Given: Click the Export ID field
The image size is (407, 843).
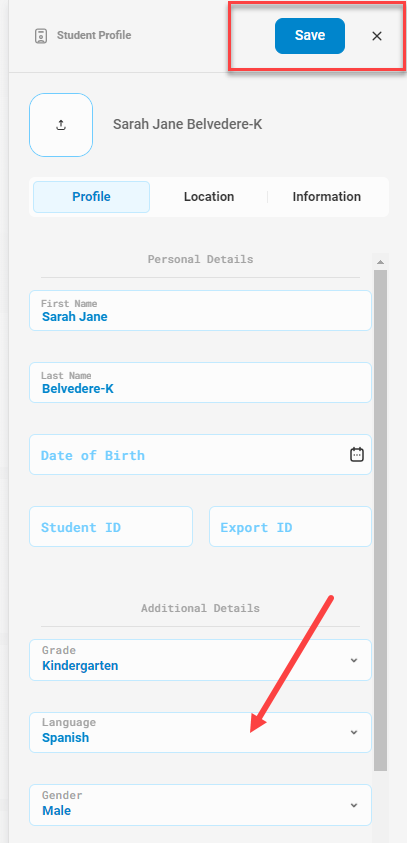Looking at the screenshot, I should 290,527.
